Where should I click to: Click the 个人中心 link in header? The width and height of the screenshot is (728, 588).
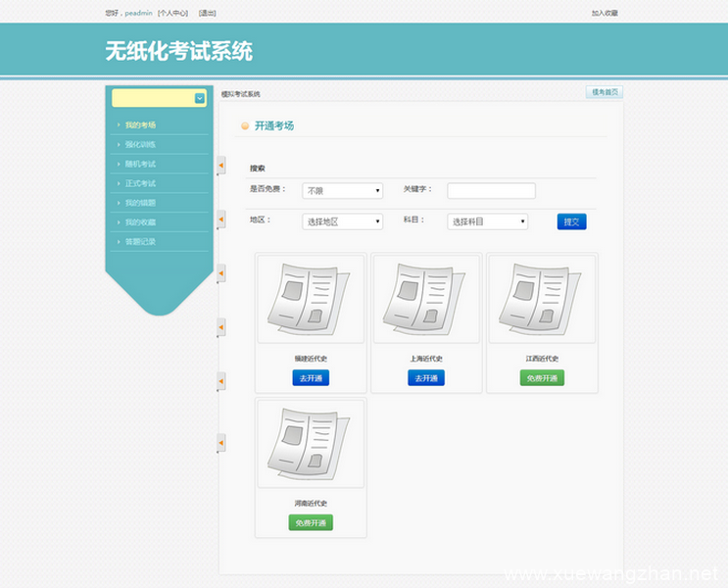(x=172, y=14)
